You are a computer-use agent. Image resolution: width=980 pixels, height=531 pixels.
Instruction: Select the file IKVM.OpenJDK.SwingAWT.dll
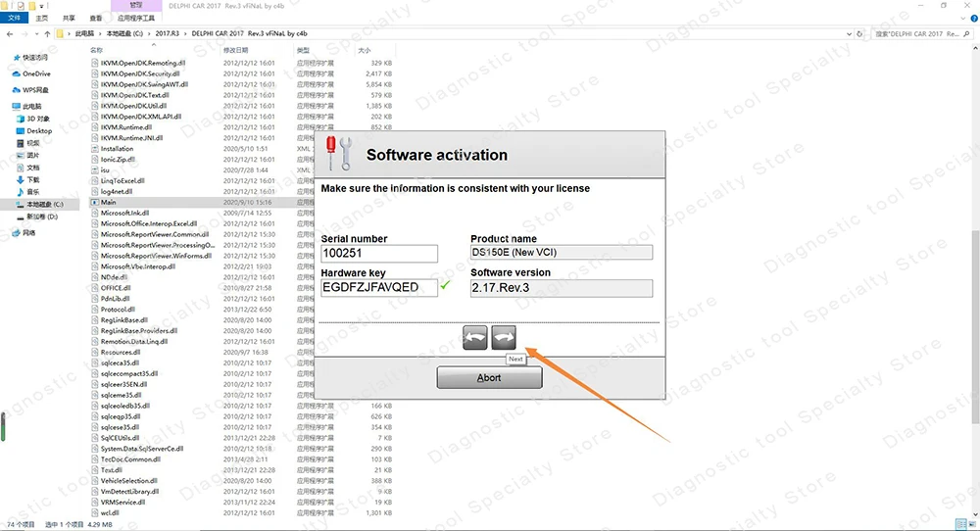[x=144, y=84]
